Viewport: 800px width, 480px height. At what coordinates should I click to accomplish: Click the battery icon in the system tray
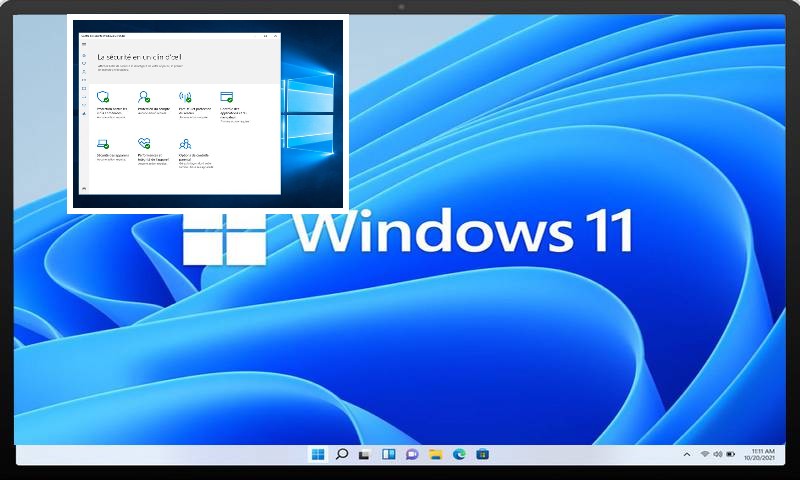pyautogui.click(x=731, y=454)
